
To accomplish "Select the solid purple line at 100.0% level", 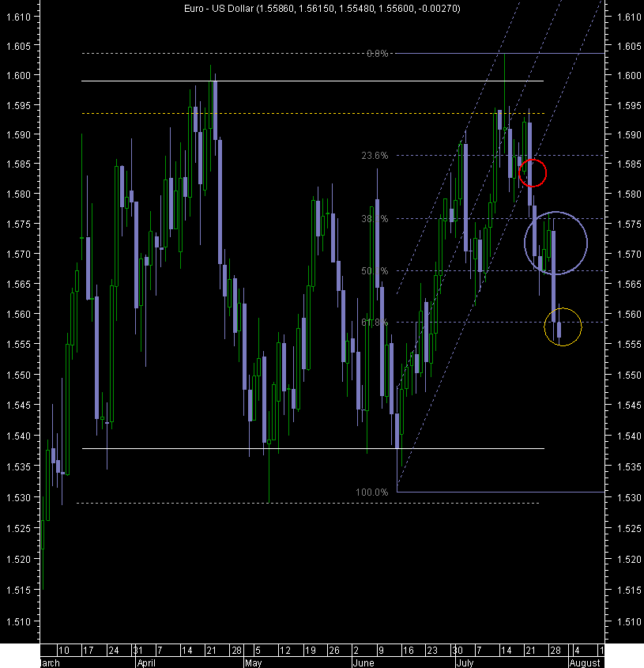I will pyautogui.click(x=500, y=492).
